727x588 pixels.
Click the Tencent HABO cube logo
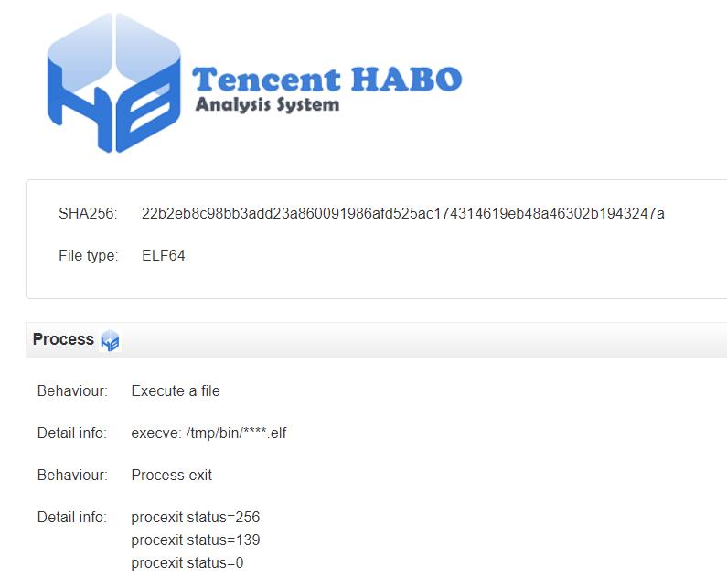114,82
